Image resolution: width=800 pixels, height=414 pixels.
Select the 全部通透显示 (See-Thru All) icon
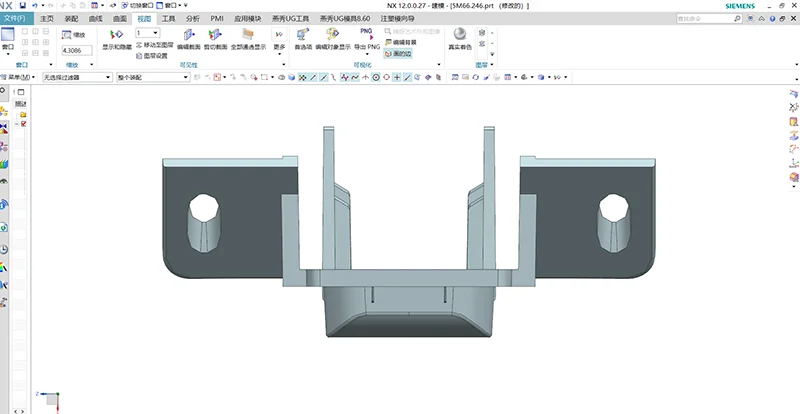click(246, 36)
